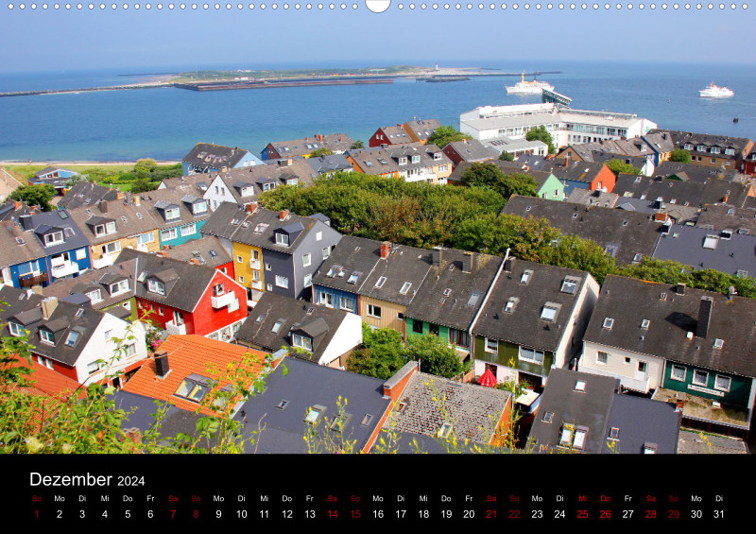Select the red Saturday date 7
Viewport: 756px width, 534px height.
[x=173, y=514]
